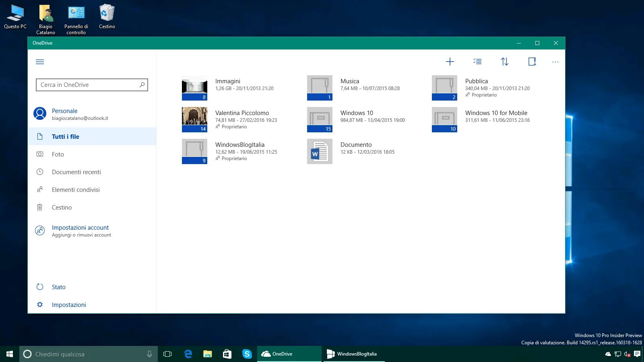This screenshot has height=362, width=644.
Task: Open the Pubblica folder icon
Action: 444,88
